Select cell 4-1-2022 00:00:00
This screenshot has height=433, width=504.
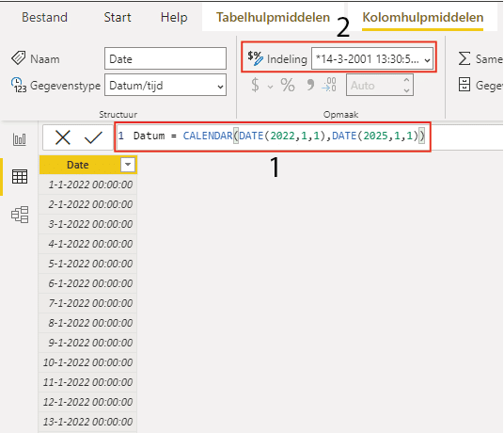(88, 244)
